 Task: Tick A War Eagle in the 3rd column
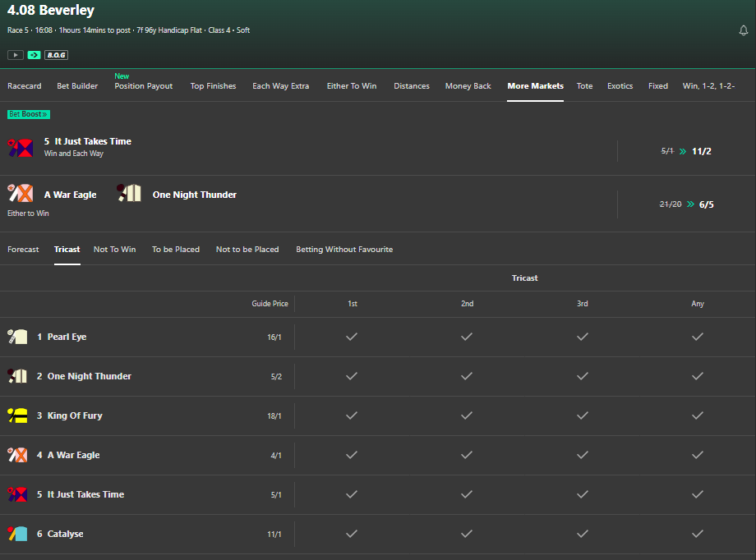[x=583, y=455]
